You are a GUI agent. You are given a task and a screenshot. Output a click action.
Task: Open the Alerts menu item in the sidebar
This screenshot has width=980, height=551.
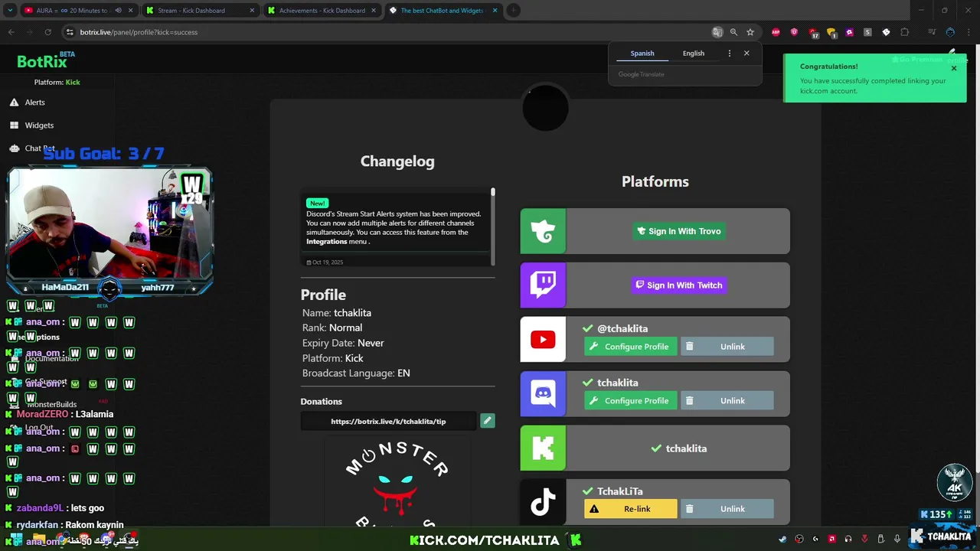tap(35, 102)
